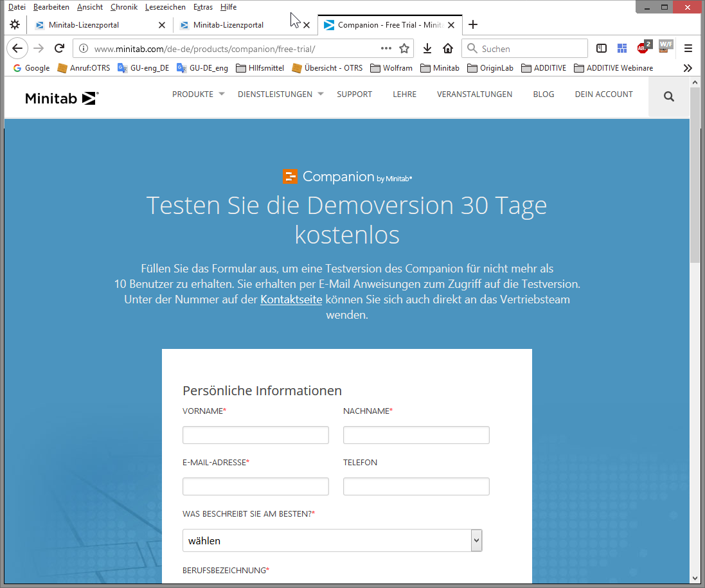Click the browser back arrow button
The image size is (705, 588).
pos(17,48)
